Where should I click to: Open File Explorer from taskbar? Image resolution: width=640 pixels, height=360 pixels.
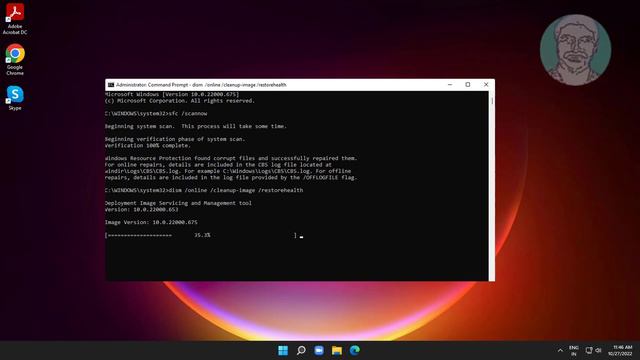pos(337,350)
